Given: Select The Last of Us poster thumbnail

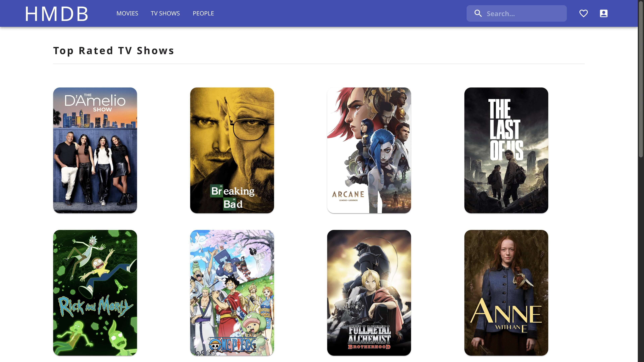Looking at the screenshot, I should (506, 150).
